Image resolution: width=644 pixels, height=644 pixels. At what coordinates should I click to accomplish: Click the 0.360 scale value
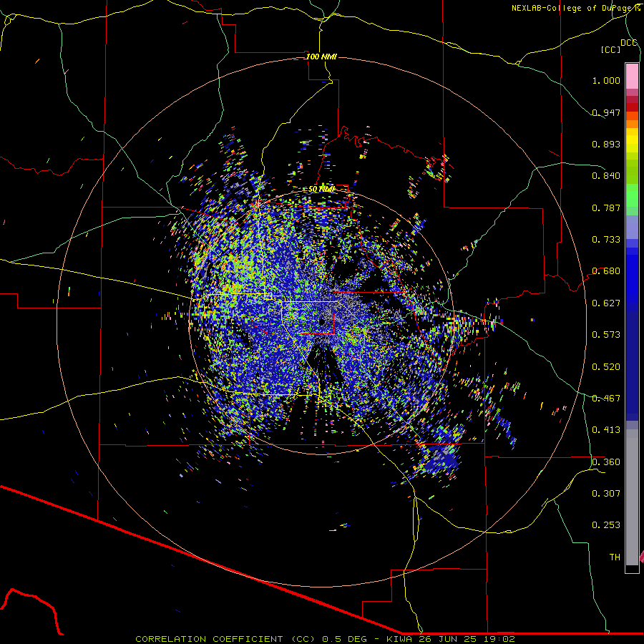606,462
